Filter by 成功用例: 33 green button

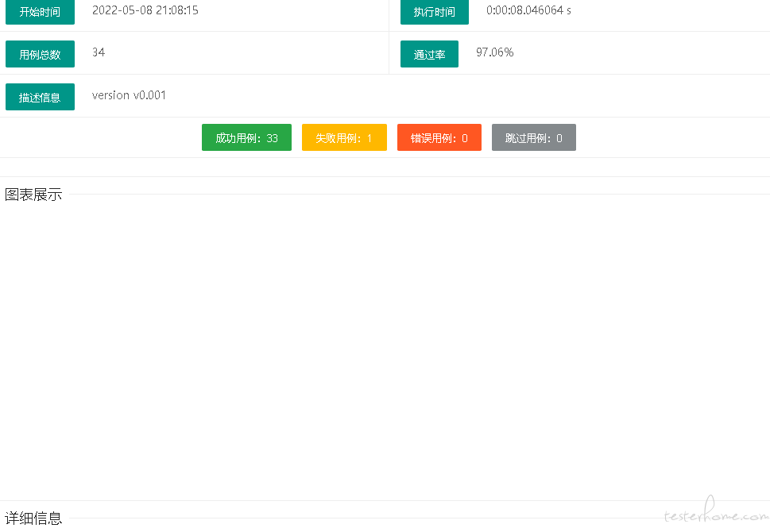[x=246, y=137]
